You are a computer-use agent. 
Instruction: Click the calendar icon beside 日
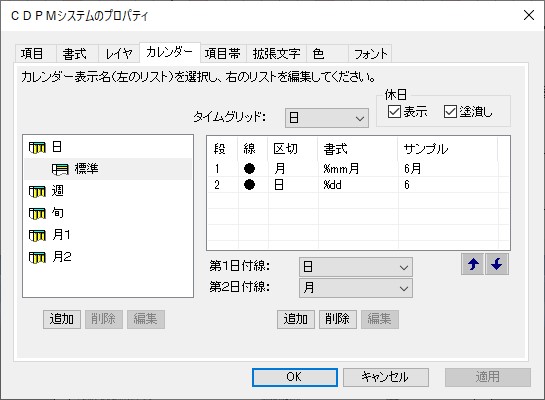(37, 148)
